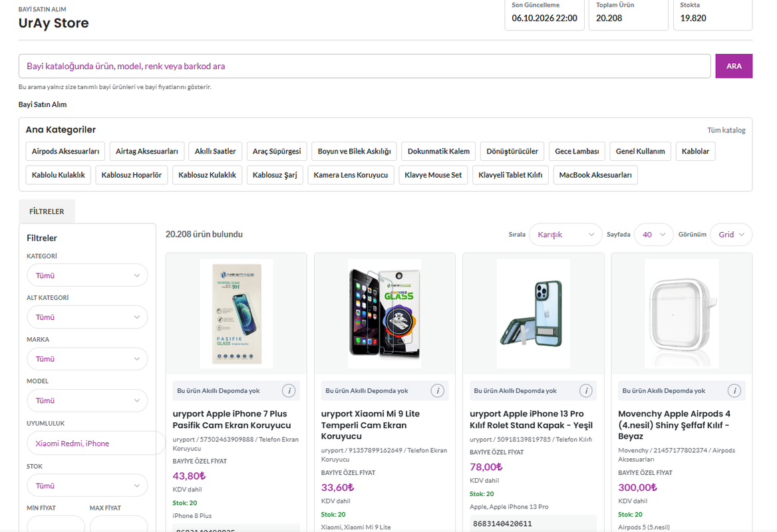Open the Xiaomi Mi 9 Lite glass image
Image resolution: width=777 pixels, height=532 pixels.
pos(385,314)
